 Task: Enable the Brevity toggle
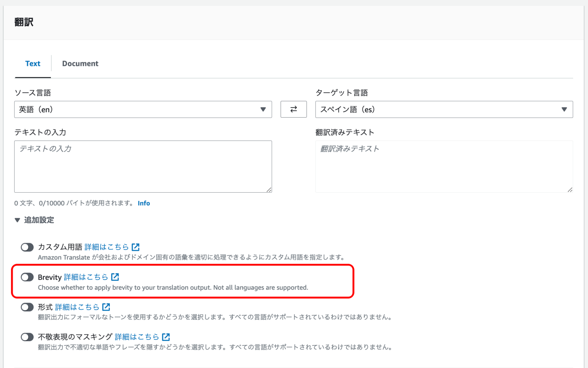point(27,277)
